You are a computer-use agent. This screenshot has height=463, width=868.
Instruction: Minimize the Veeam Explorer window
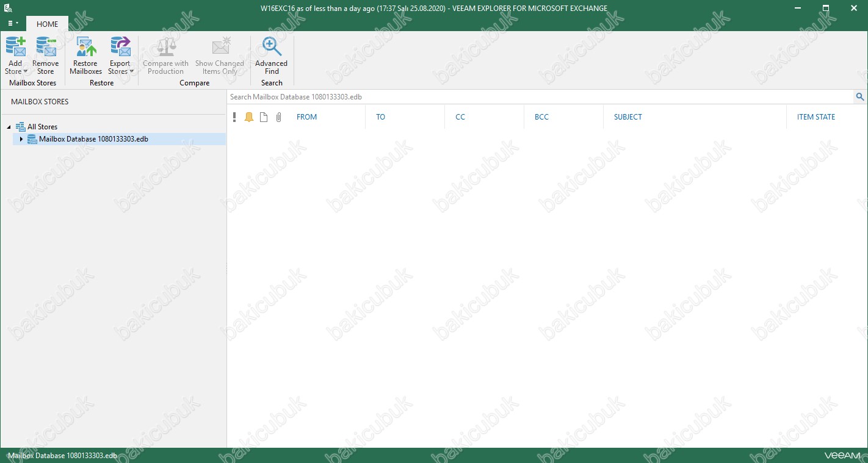coord(797,8)
